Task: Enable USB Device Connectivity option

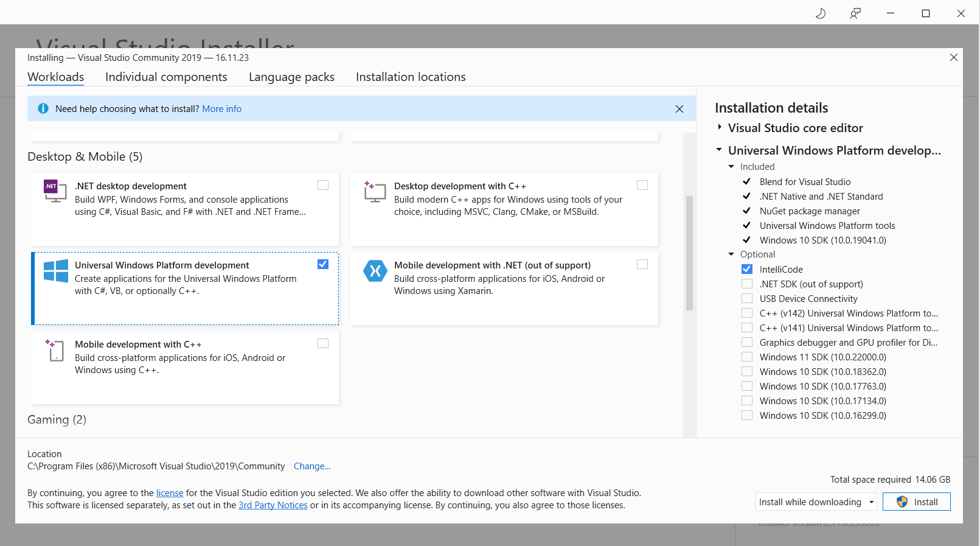Action: [x=747, y=298]
